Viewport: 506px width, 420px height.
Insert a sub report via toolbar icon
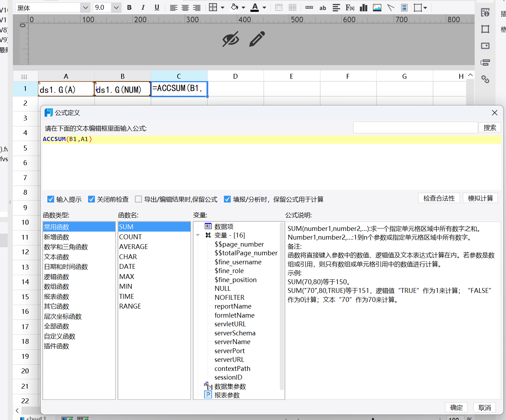pos(404,8)
